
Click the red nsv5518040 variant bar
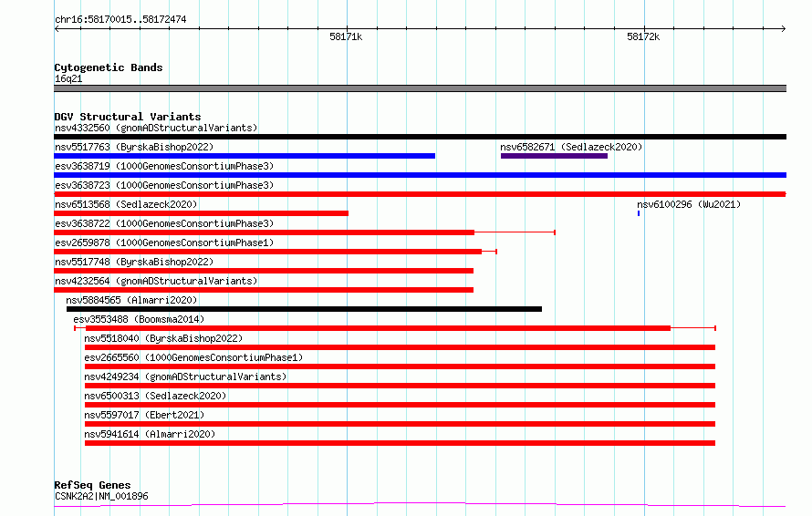(x=400, y=347)
